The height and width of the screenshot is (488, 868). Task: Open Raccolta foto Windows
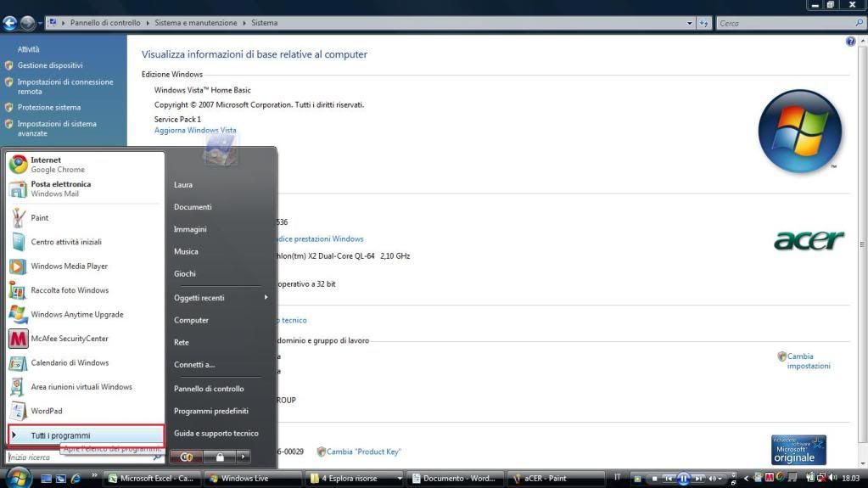(x=85, y=290)
